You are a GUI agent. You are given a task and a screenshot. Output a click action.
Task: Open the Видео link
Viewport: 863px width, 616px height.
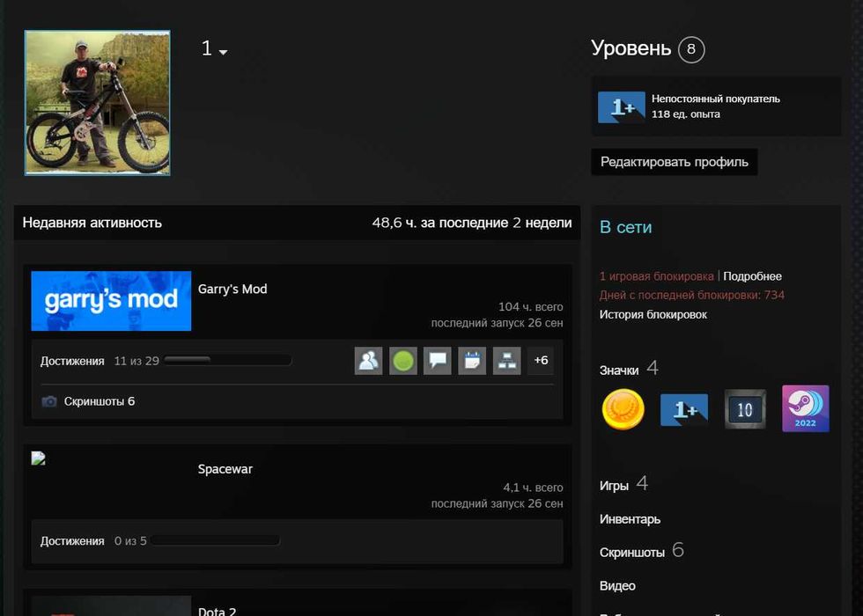click(617, 586)
